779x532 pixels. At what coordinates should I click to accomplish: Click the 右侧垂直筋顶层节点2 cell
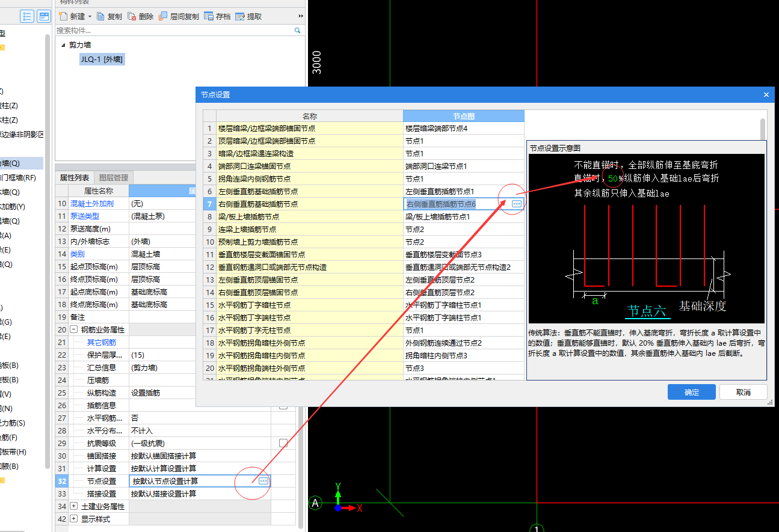tap(464, 293)
